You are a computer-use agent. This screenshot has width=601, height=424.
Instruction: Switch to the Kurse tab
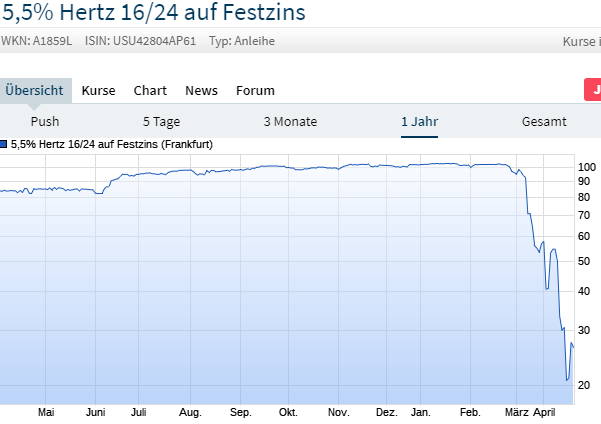click(99, 91)
